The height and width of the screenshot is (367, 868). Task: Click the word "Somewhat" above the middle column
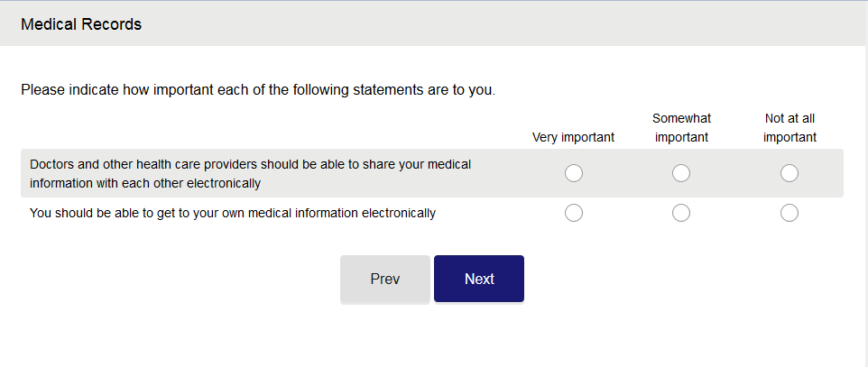pyautogui.click(x=681, y=118)
